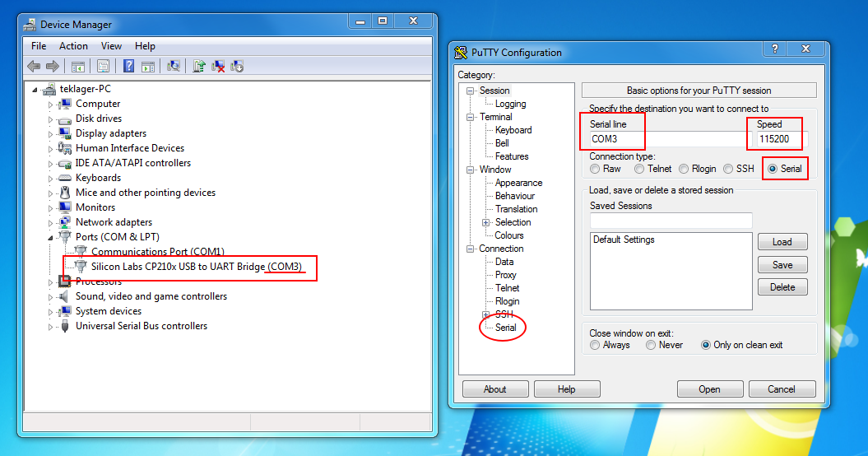Click the Update Driver Software toolbar icon
The height and width of the screenshot is (456, 868).
[199, 67]
